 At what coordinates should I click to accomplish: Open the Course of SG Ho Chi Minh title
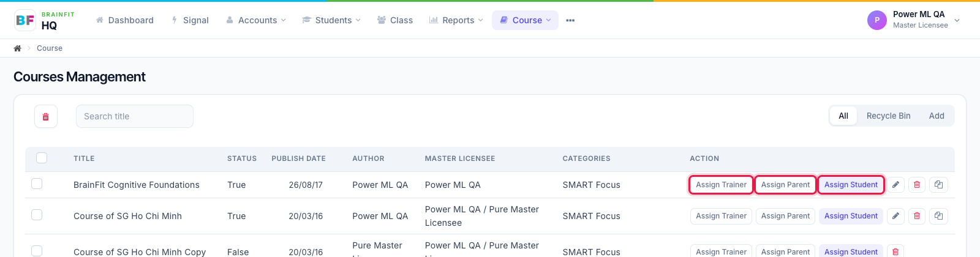[127, 216]
